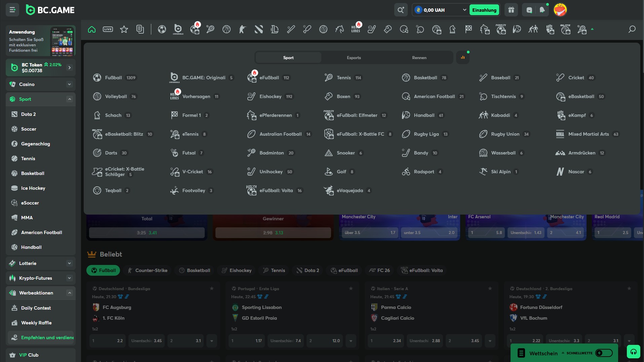Click the gift box rewards icon
Screen dimensions: 644x362
[x=511, y=10]
